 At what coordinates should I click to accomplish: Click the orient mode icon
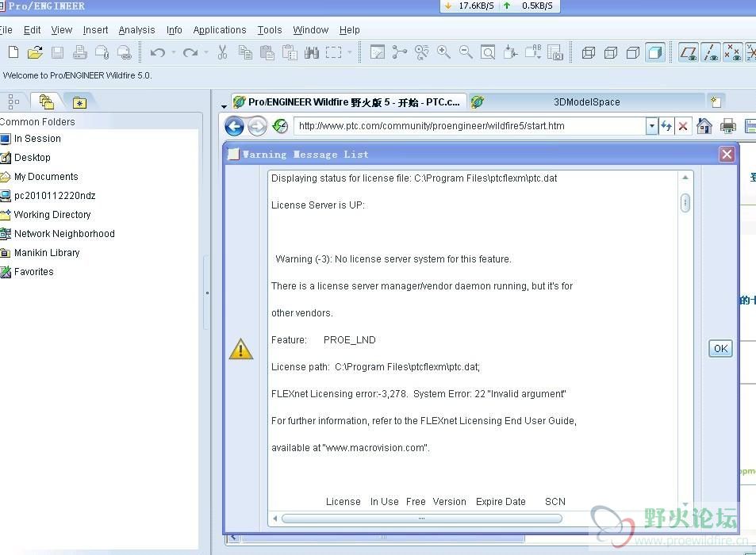(x=421, y=52)
